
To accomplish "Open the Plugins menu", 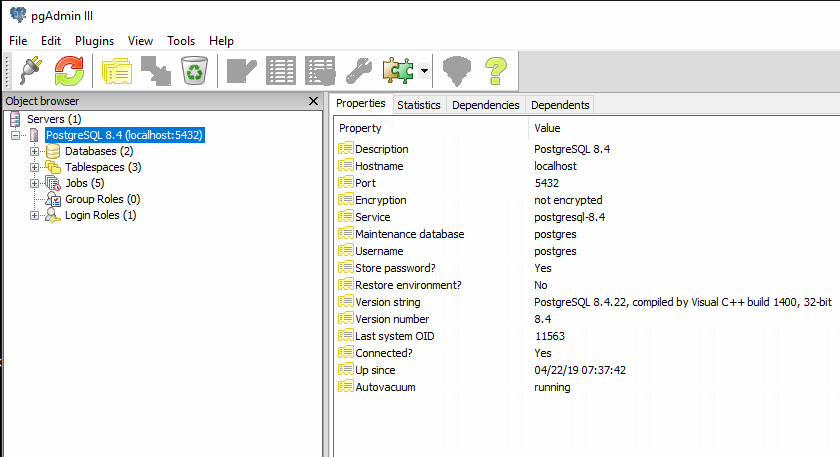I will coord(94,41).
